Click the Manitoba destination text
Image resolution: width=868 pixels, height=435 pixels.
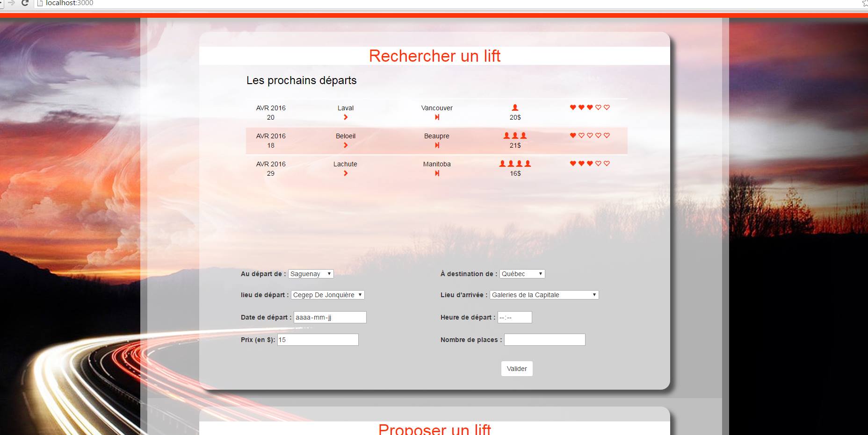(x=437, y=164)
